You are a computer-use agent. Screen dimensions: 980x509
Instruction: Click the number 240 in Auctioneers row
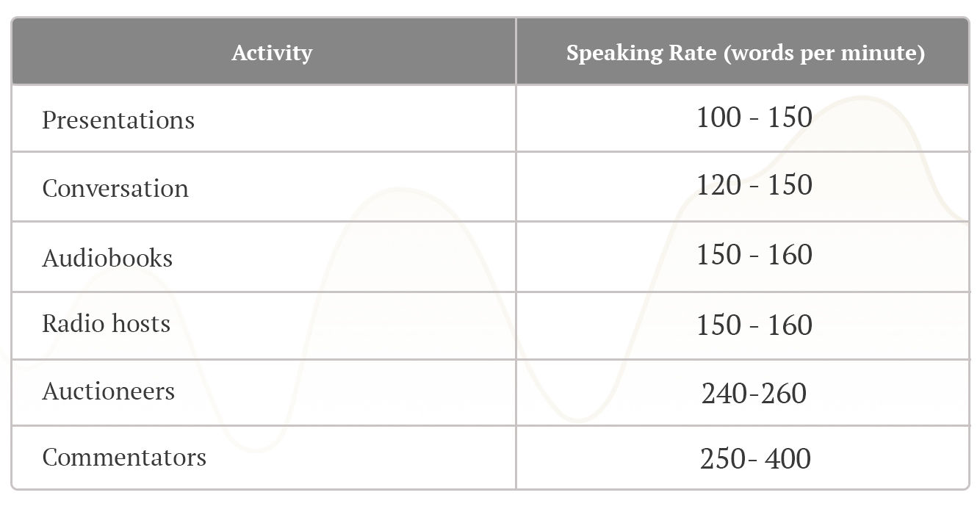(x=724, y=394)
